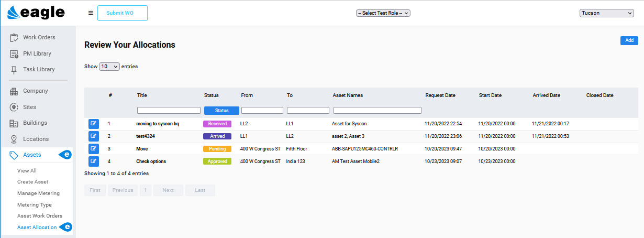Go to Previous page
This screenshot has width=644, height=238.
click(x=123, y=190)
